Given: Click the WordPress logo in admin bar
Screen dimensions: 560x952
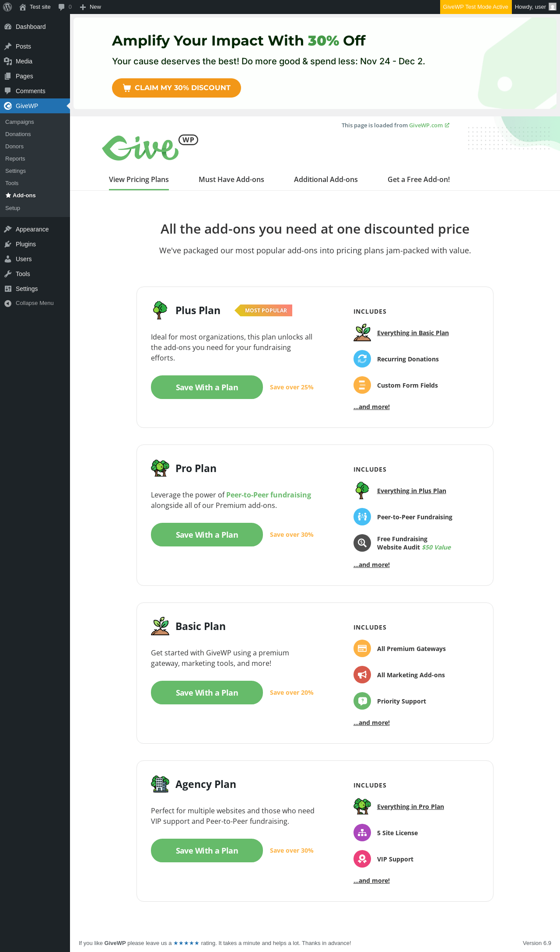Looking at the screenshot, I should click(7, 7).
